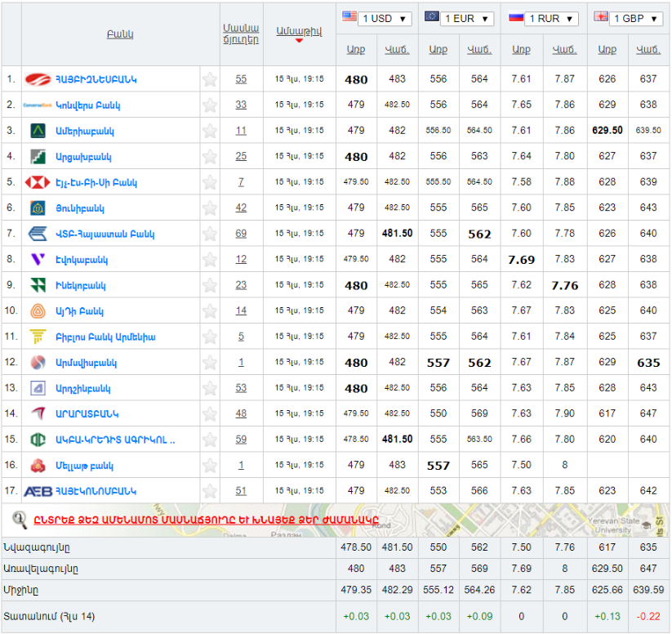Click the 629.50 GBP rate of Ամերիաբանկ
This screenshot has width=672, height=634.
click(607, 131)
